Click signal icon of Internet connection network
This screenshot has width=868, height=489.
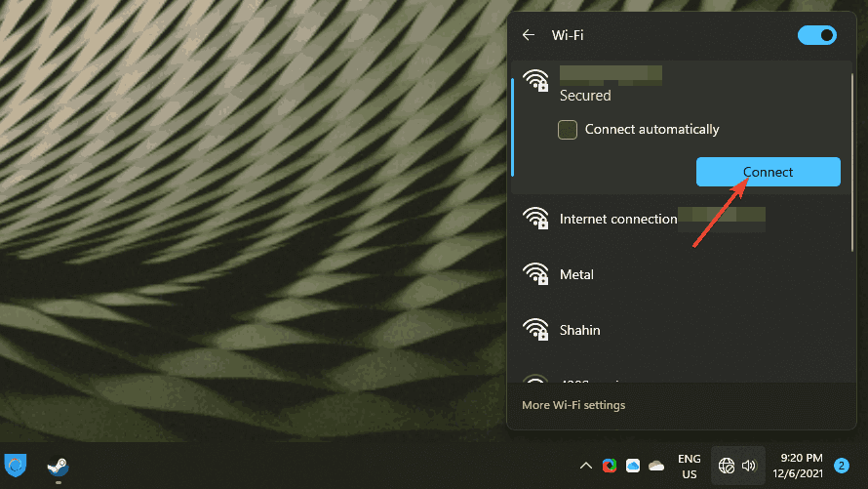coord(535,219)
